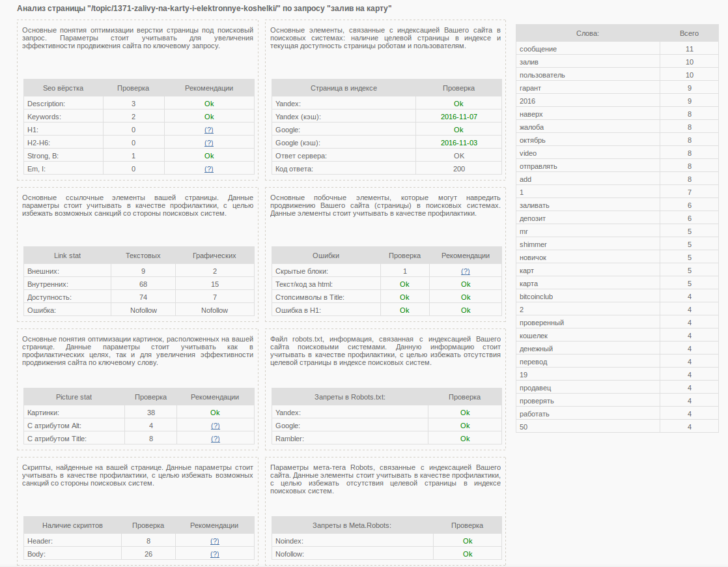The image size is (728, 567).
Task: Open the (?) recommendation link for Em, I
Action: (209, 169)
